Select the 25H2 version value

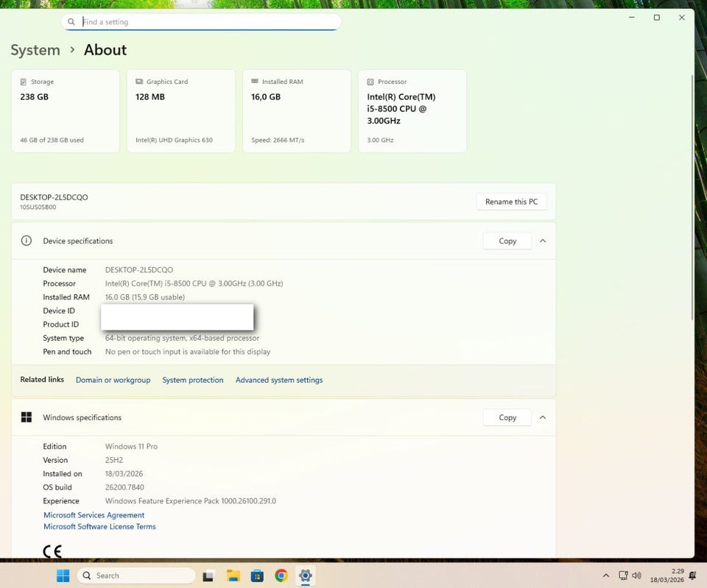[114, 460]
